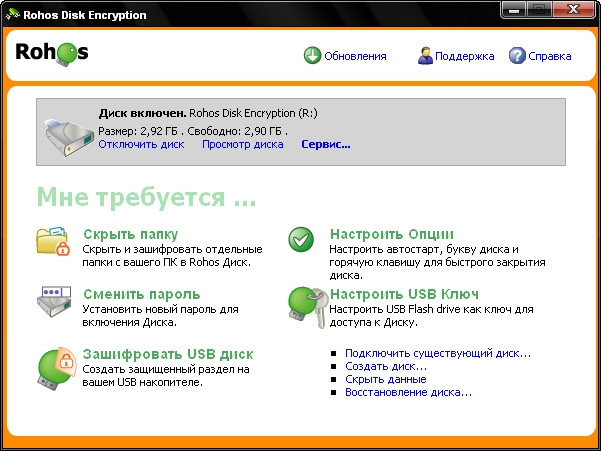Close the Rohos Disk Encryption window

574,10
